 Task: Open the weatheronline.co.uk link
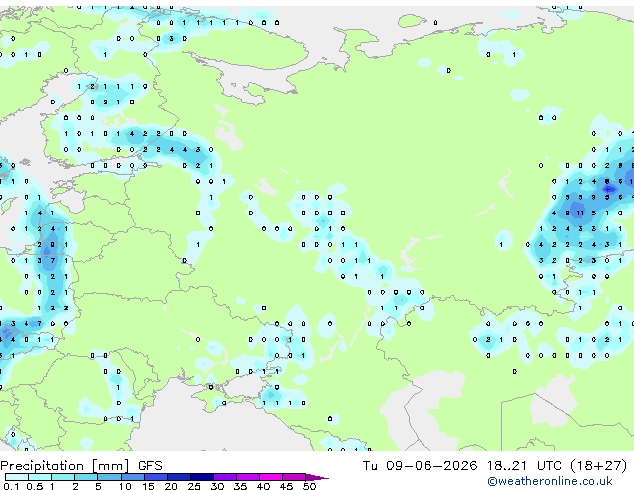(x=549, y=481)
